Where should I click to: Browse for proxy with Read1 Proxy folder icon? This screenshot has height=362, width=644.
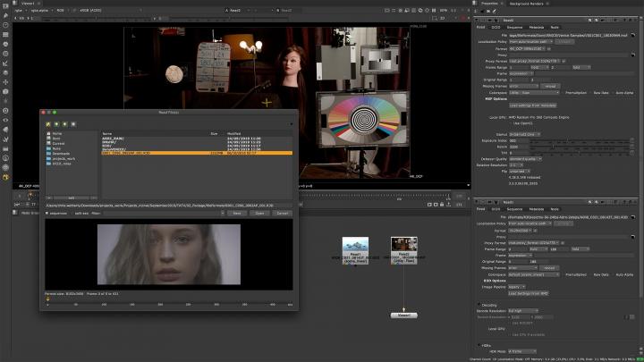pyautogui.click(x=633, y=237)
